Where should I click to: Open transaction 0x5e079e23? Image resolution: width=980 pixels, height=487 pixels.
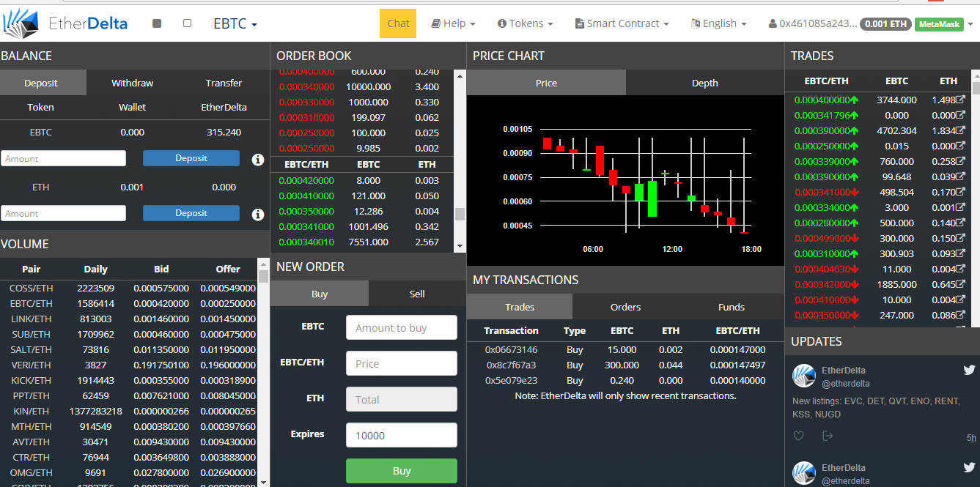point(512,380)
